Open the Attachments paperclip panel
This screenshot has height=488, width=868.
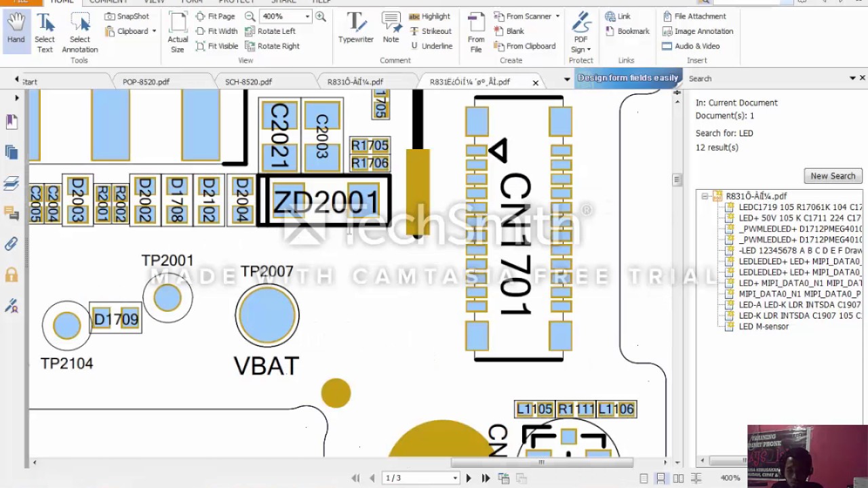11,244
